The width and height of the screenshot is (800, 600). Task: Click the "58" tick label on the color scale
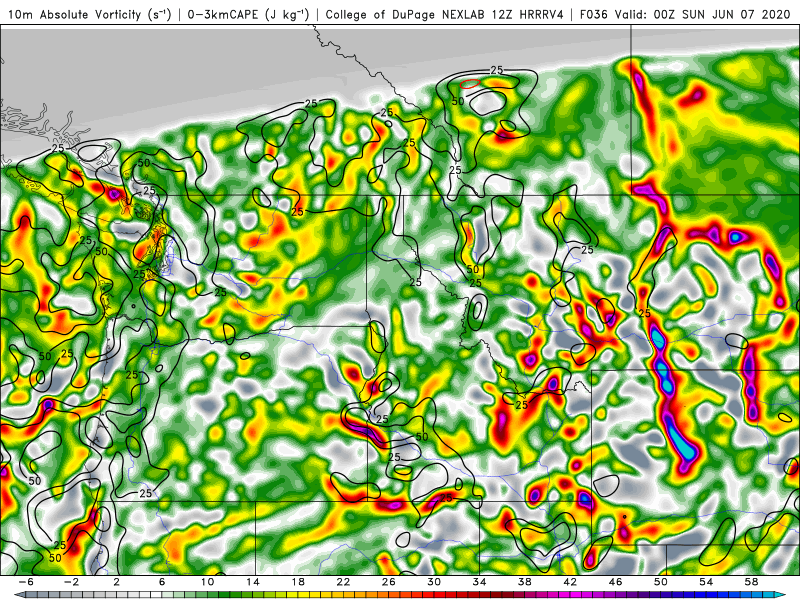click(752, 582)
